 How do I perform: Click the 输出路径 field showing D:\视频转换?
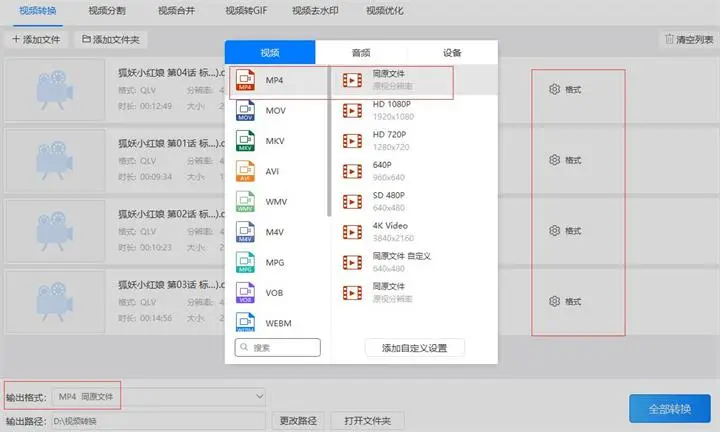click(x=158, y=421)
